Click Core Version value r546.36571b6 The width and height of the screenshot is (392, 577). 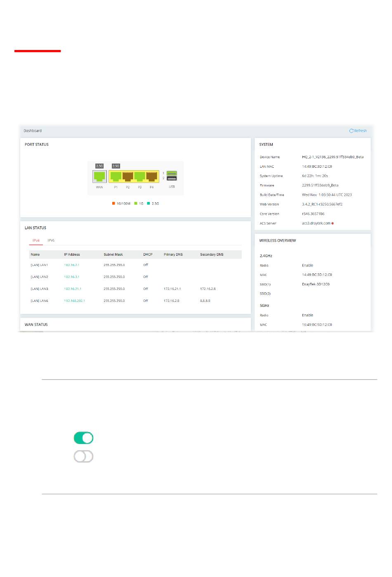click(x=313, y=214)
